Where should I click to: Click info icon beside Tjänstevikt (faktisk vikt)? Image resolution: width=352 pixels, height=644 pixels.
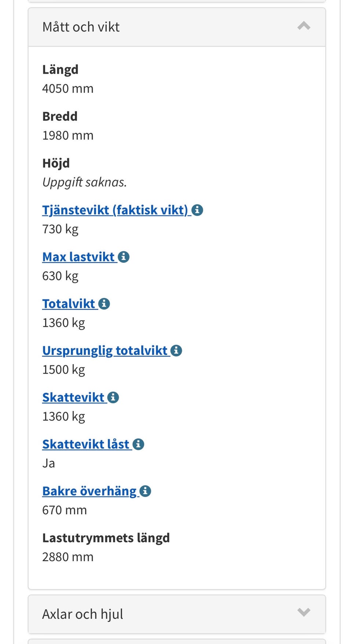197,210
